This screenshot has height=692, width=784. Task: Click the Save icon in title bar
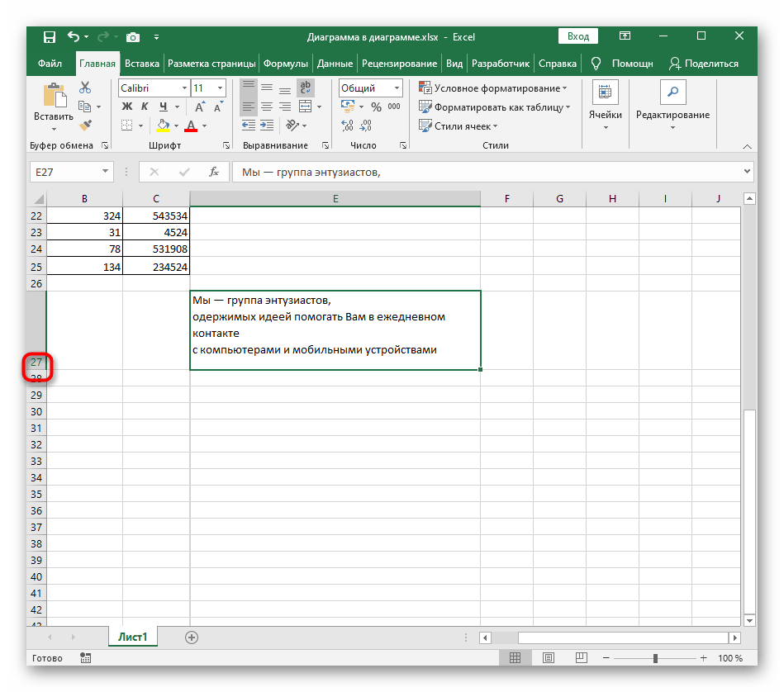point(50,37)
